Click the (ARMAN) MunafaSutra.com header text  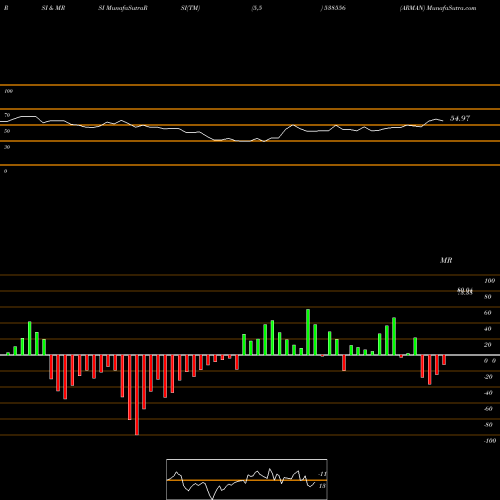(x=438, y=8)
